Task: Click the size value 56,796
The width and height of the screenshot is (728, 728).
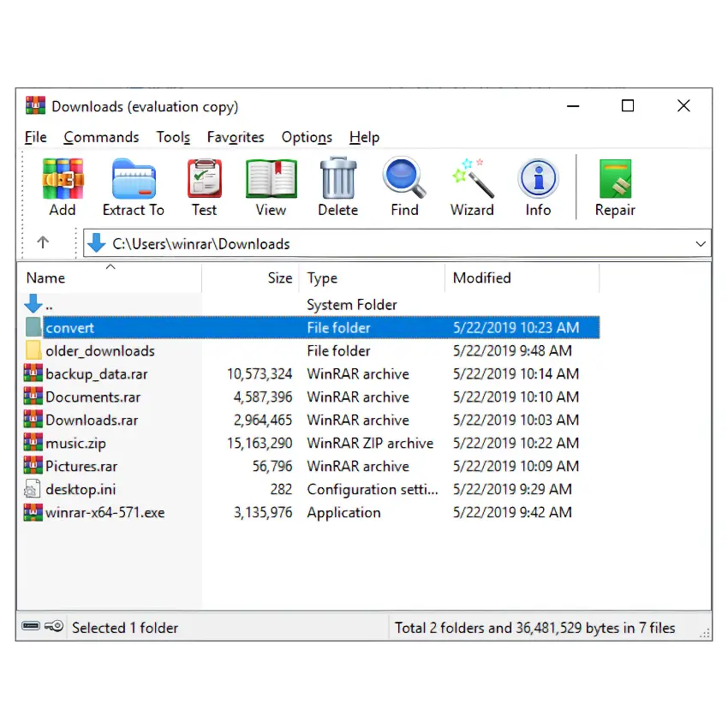Action: tap(272, 466)
